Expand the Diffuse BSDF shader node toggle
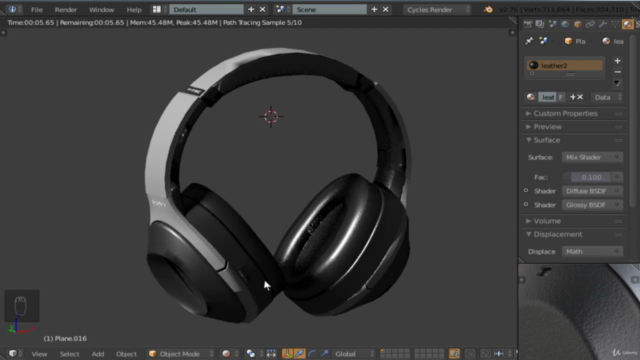640x360 pixels. (526, 191)
